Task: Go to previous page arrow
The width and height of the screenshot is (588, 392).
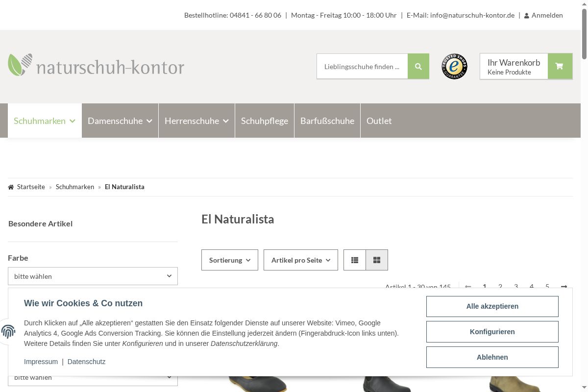Action: pyautogui.click(x=468, y=287)
